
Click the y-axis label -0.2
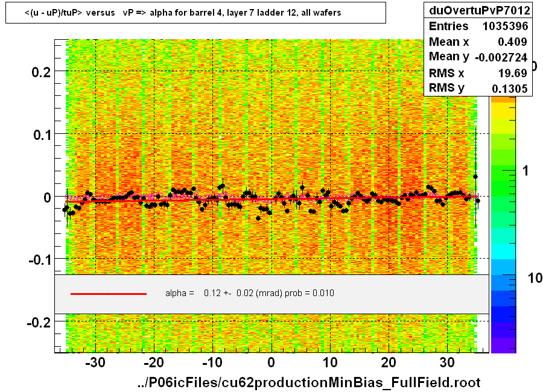click(x=39, y=323)
